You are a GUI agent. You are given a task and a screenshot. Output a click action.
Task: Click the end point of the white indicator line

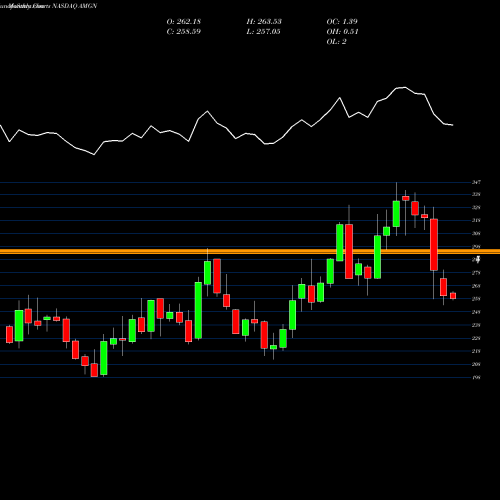(453, 125)
